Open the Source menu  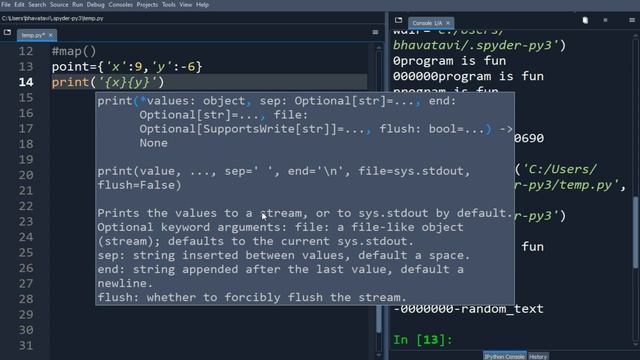pos(59,5)
